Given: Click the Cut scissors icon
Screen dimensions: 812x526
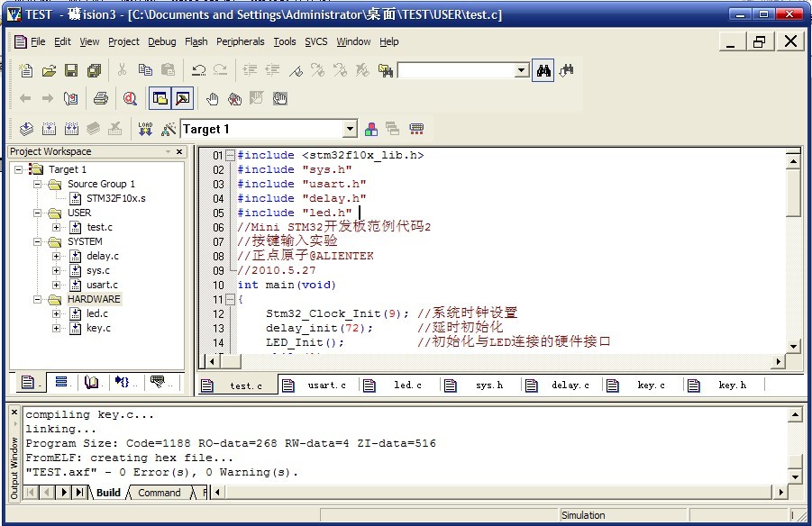Looking at the screenshot, I should pyautogui.click(x=123, y=69).
